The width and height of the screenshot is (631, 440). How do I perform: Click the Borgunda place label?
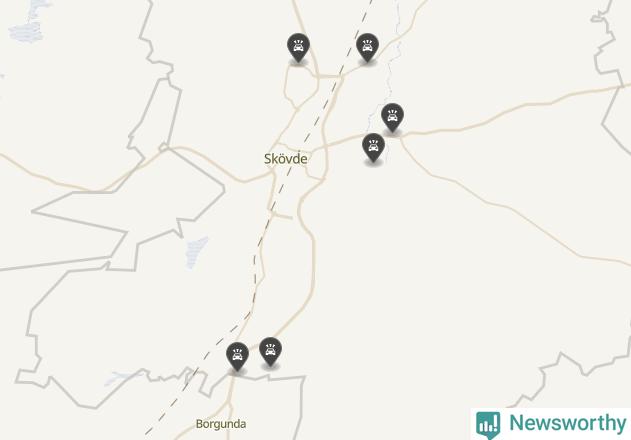221,424
